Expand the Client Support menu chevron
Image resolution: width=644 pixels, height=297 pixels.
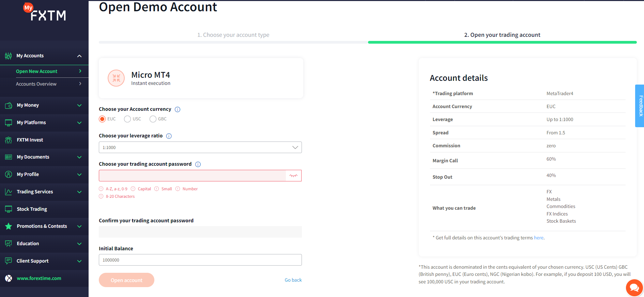click(x=79, y=261)
